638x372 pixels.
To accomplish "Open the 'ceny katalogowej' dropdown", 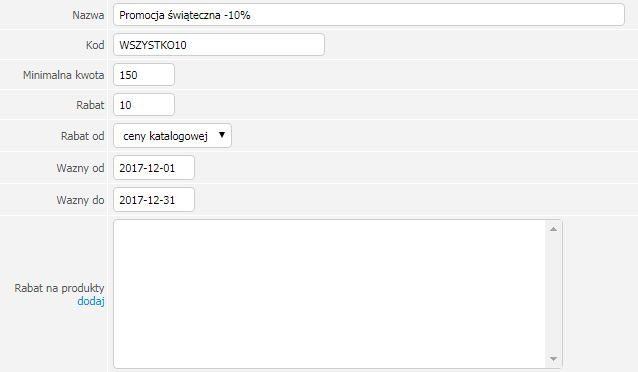I will pyautogui.click(x=173, y=136).
